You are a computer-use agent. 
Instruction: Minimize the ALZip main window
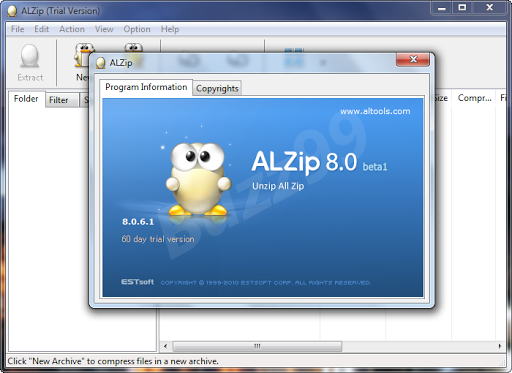click(x=442, y=8)
